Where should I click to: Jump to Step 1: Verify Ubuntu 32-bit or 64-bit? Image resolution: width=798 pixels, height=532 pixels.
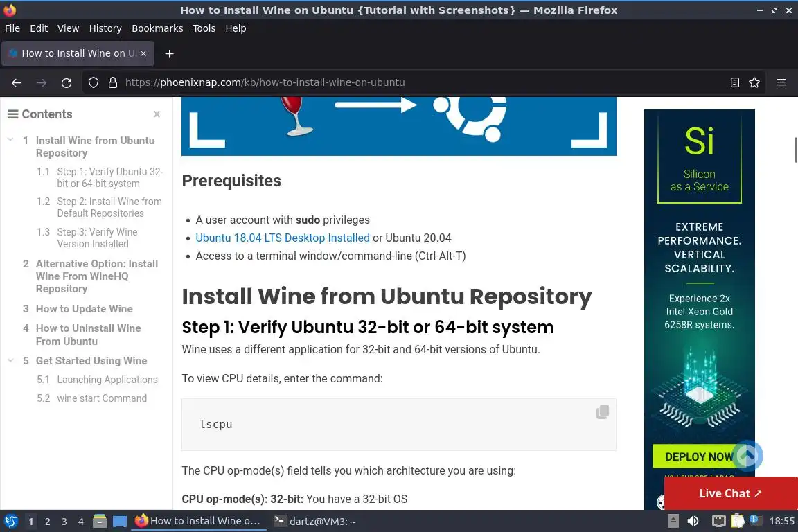[110, 177]
